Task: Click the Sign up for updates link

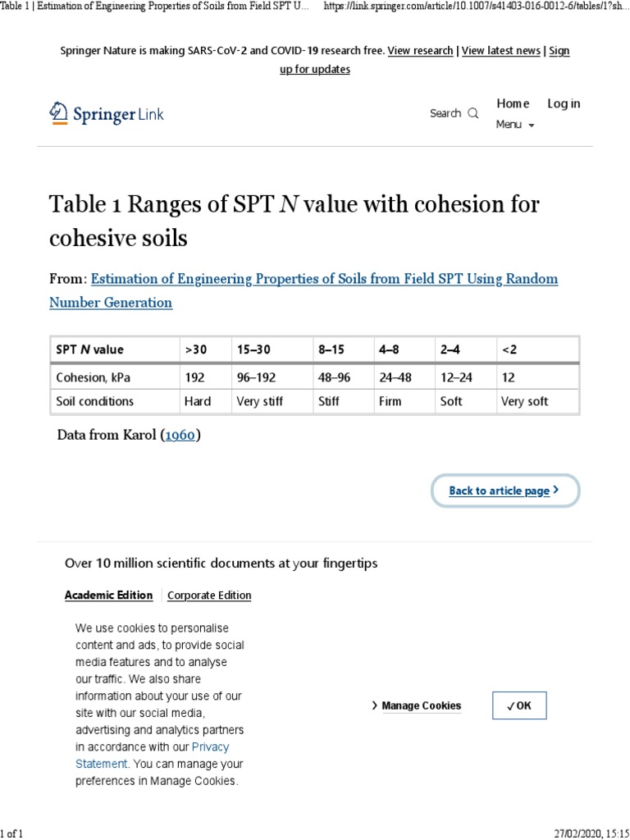Action: click(x=315, y=69)
